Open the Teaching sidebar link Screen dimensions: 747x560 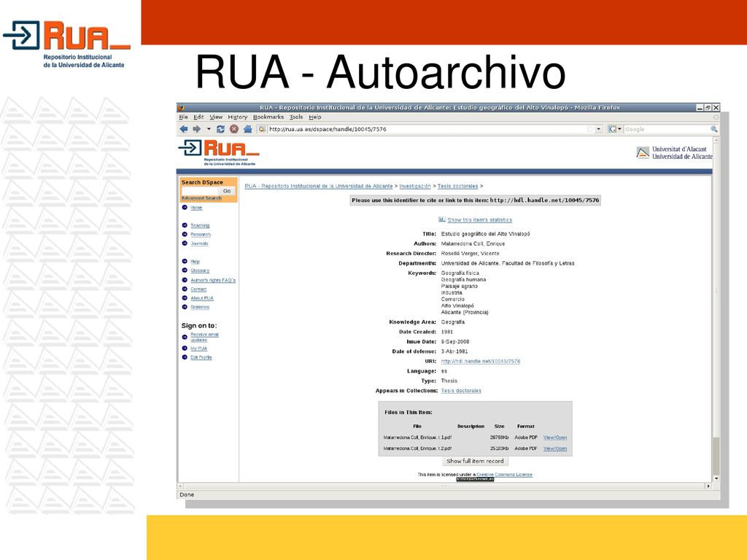pos(200,226)
